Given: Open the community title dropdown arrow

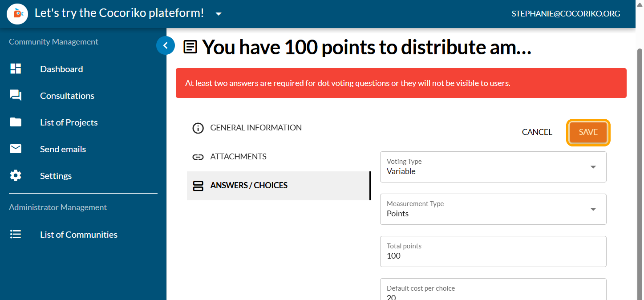Looking at the screenshot, I should tap(219, 14).
